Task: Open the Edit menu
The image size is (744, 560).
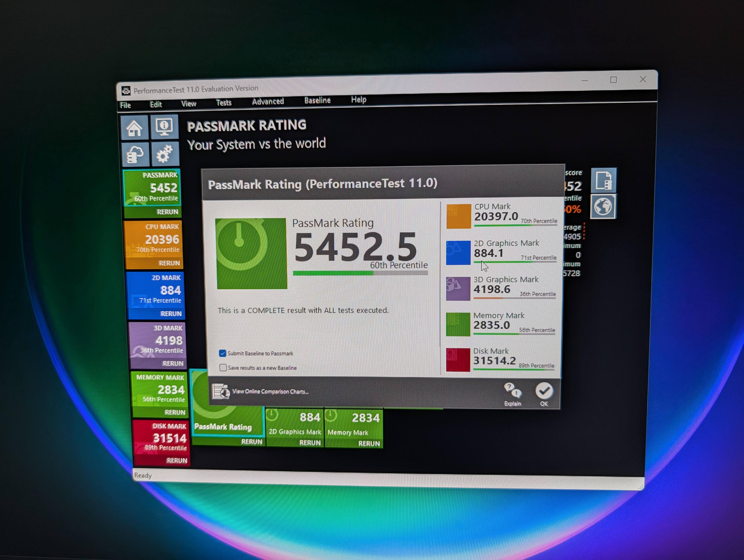Action: pyautogui.click(x=156, y=105)
